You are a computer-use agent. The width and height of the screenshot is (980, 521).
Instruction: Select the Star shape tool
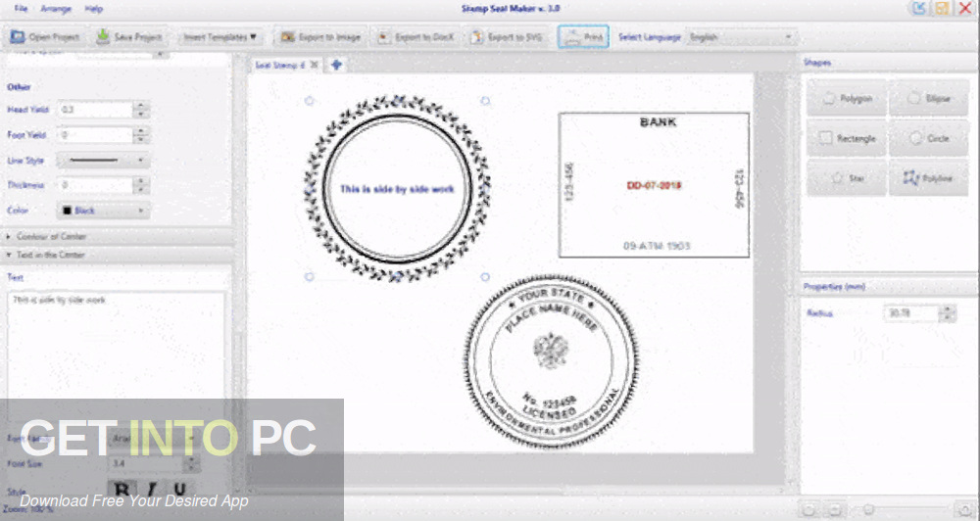click(847, 178)
